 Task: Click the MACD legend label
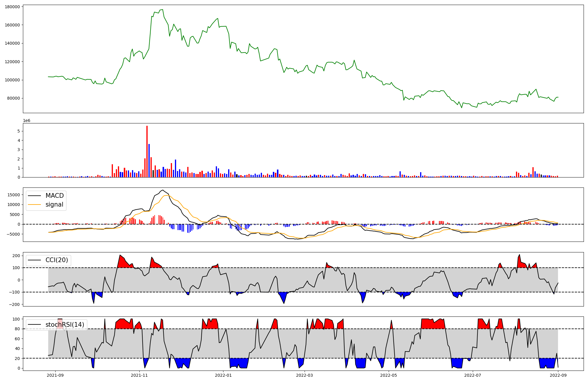[x=54, y=196]
